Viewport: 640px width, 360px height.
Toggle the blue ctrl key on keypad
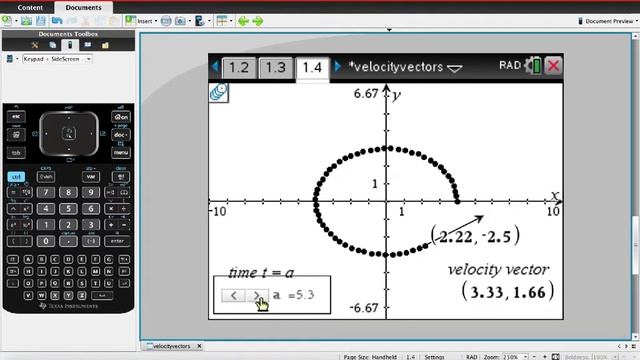click(16, 177)
